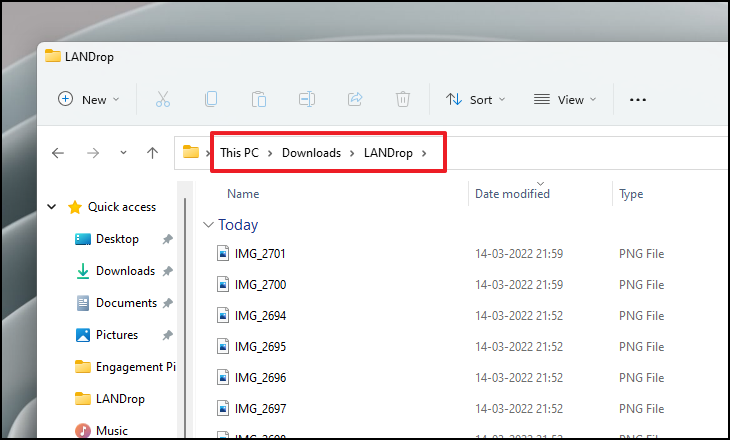Select Music in the sidebar
The height and width of the screenshot is (440, 730).
point(112,431)
